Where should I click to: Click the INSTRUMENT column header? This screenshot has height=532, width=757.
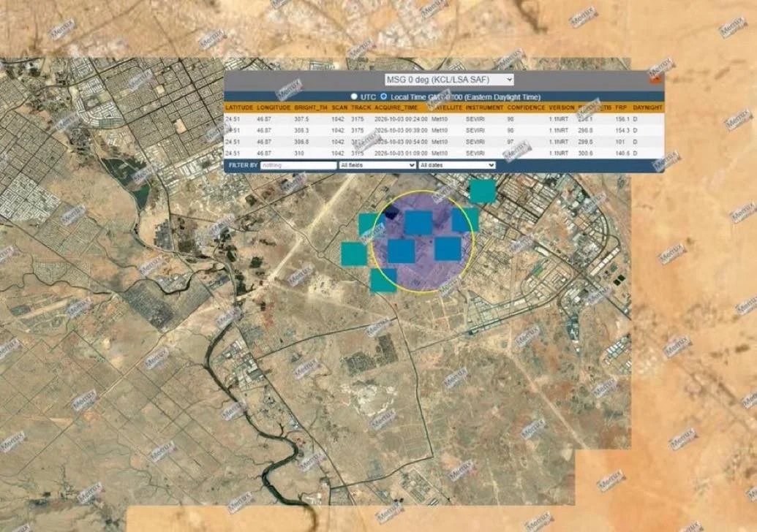click(x=484, y=107)
